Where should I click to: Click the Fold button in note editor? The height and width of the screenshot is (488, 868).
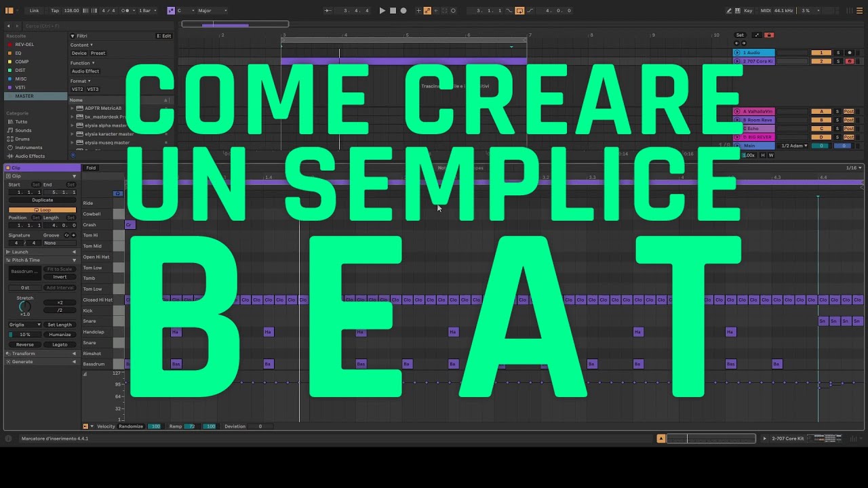[x=91, y=168]
